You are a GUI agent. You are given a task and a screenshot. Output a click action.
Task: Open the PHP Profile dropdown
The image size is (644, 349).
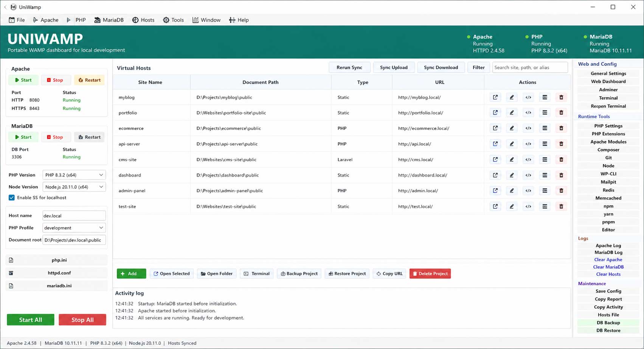coord(74,228)
